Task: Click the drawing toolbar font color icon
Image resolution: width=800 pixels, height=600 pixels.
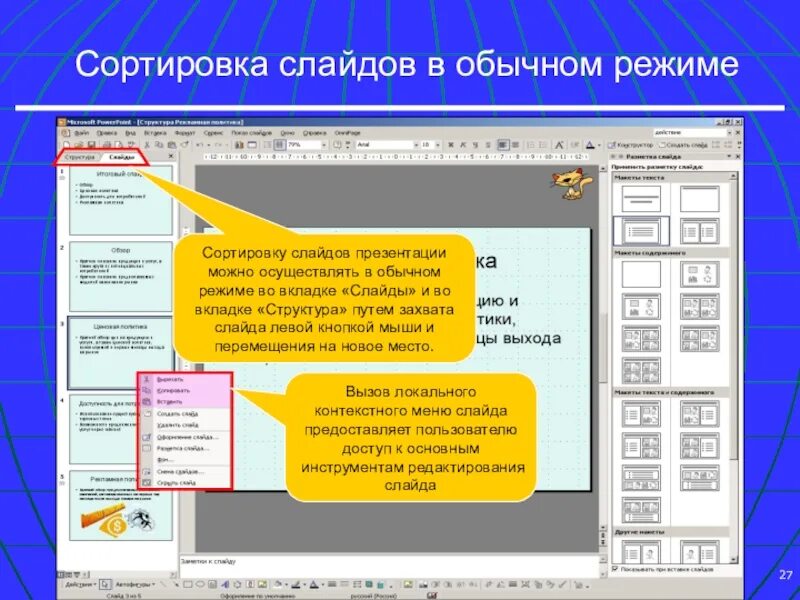Action: pyautogui.click(x=314, y=585)
